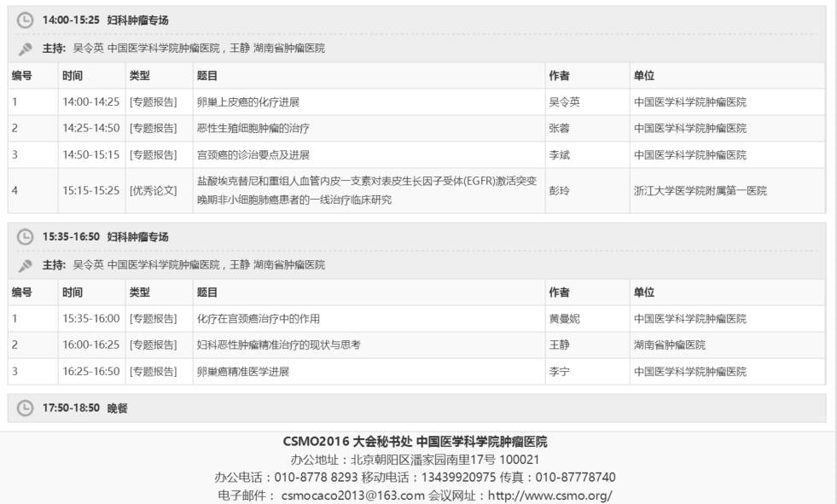837x504 pixels.
Task: Click clock icon beside 15:35-16:50 session
Action: tap(25, 237)
